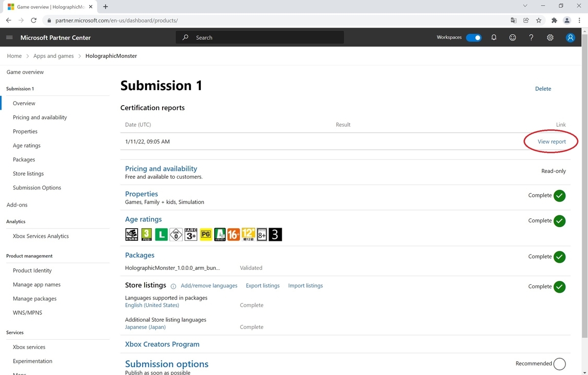The image size is (588, 375).
Task: Click the orange 16+ rating badge
Action: pyautogui.click(x=233, y=235)
